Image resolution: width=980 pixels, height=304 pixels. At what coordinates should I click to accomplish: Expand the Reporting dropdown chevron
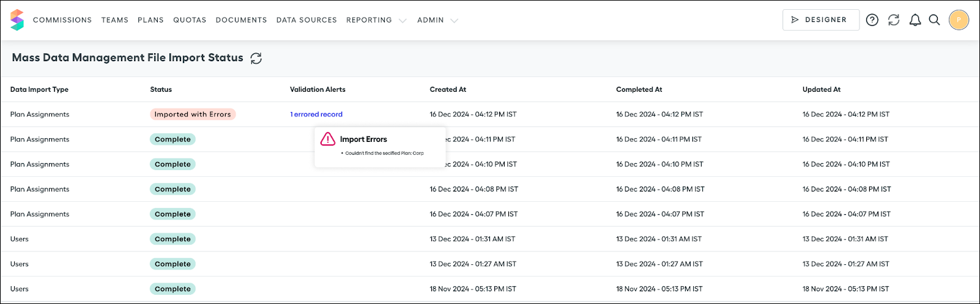click(x=402, y=20)
